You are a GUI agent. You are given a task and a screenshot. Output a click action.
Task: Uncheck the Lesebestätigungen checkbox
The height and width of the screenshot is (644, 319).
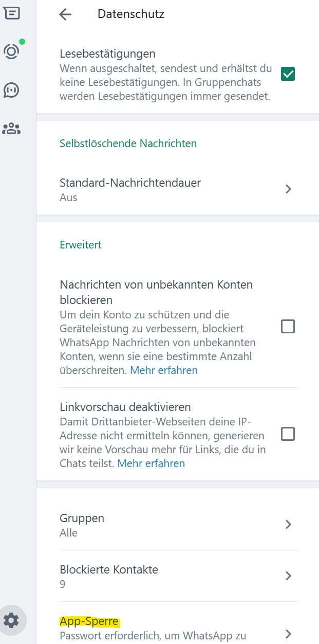[288, 74]
